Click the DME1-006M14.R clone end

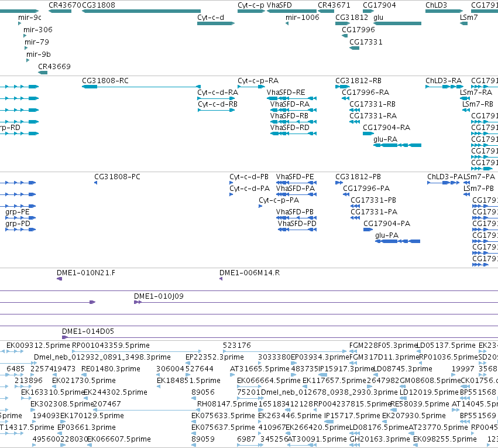click(x=221, y=279)
